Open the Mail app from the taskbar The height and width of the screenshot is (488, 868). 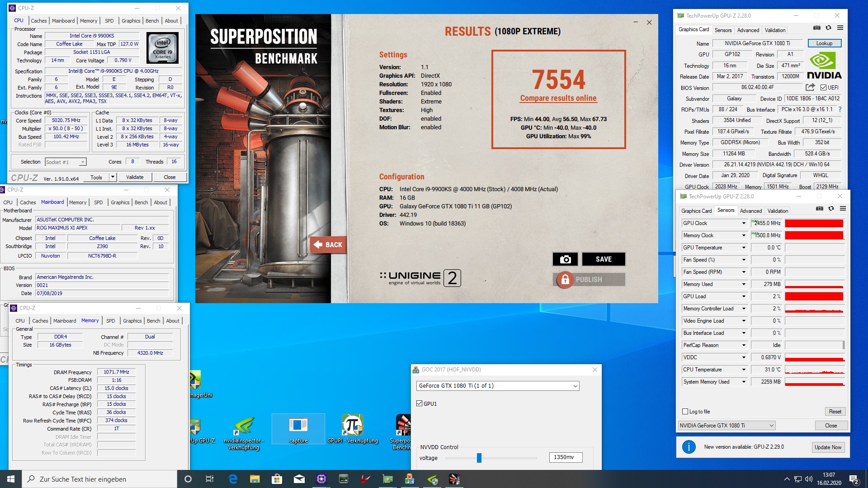pyautogui.click(x=299, y=479)
